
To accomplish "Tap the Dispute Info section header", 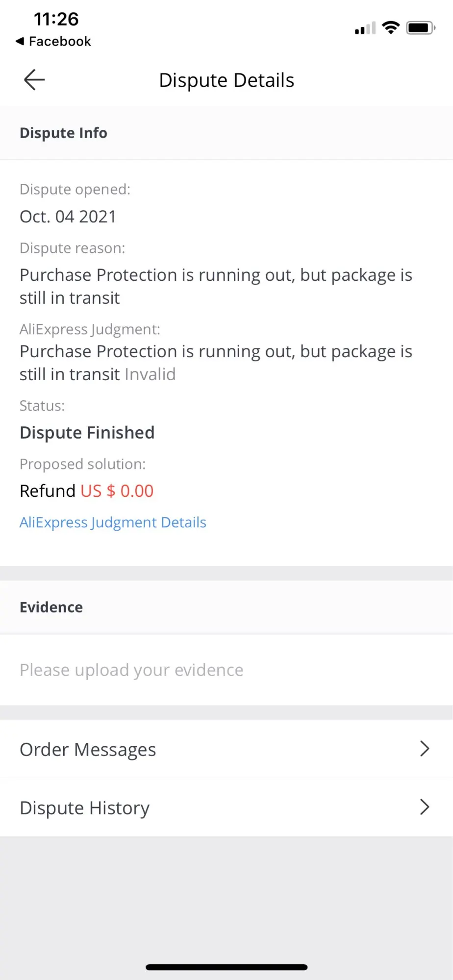I will click(63, 133).
